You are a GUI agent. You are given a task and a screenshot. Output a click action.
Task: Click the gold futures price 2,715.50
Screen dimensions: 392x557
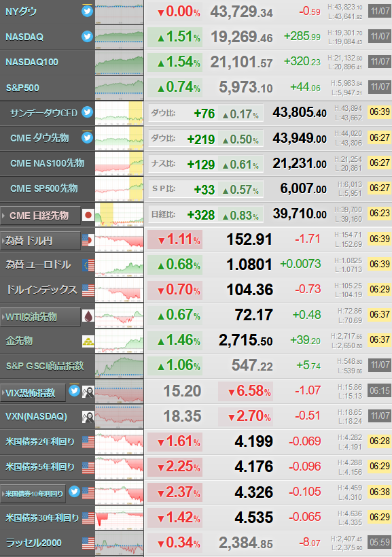coord(245,340)
